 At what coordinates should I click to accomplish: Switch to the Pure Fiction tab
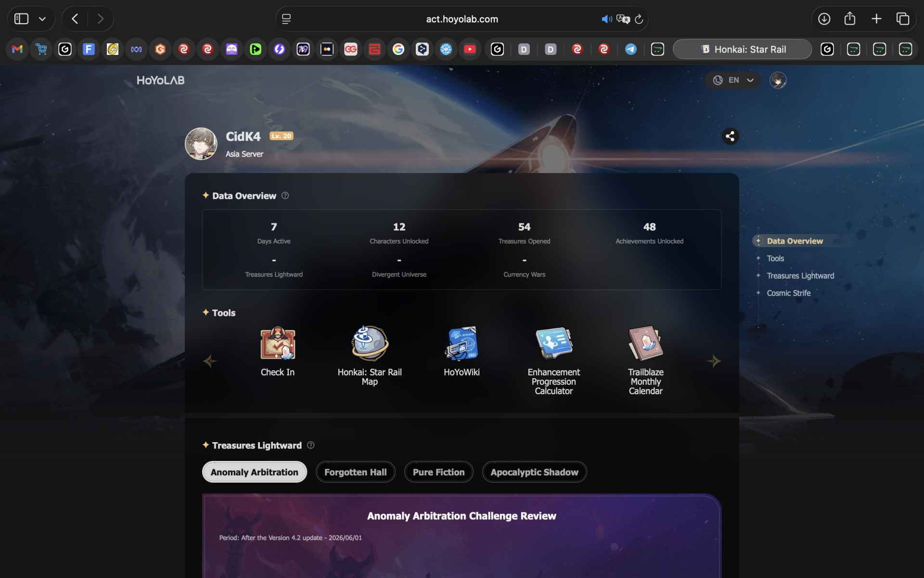coord(439,472)
